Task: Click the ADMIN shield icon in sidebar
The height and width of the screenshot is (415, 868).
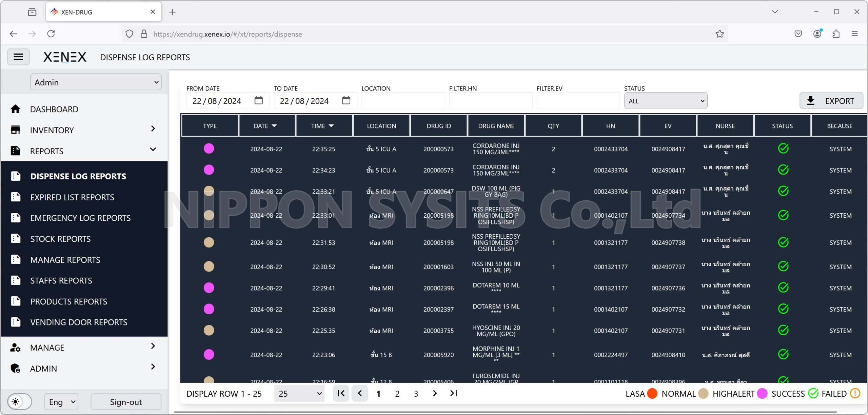Action: [15, 368]
